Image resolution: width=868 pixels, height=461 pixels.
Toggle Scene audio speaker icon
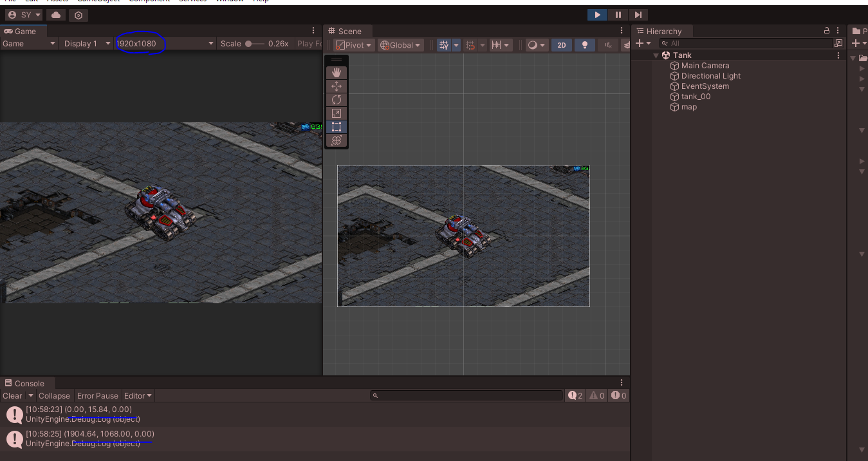[607, 45]
